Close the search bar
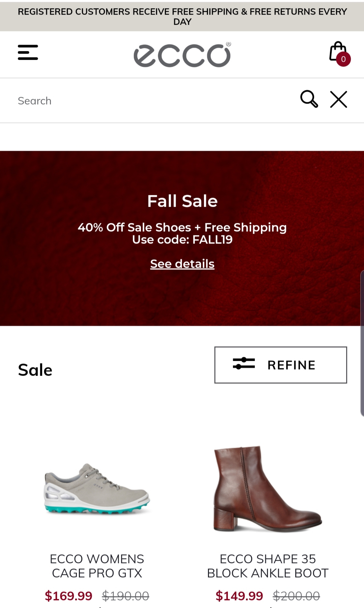The height and width of the screenshot is (608, 364). (x=338, y=99)
